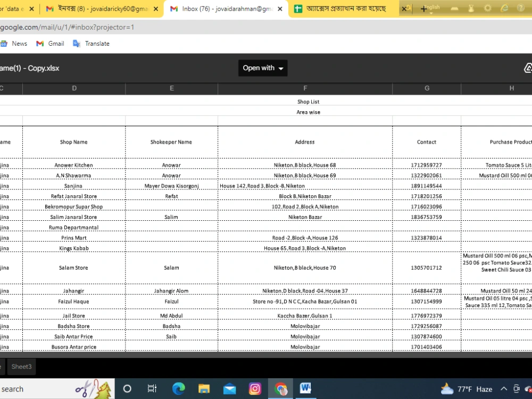The image size is (532, 399).
Task: Switch to Inbox (76) jovaidarahman tab
Action: tap(226, 9)
